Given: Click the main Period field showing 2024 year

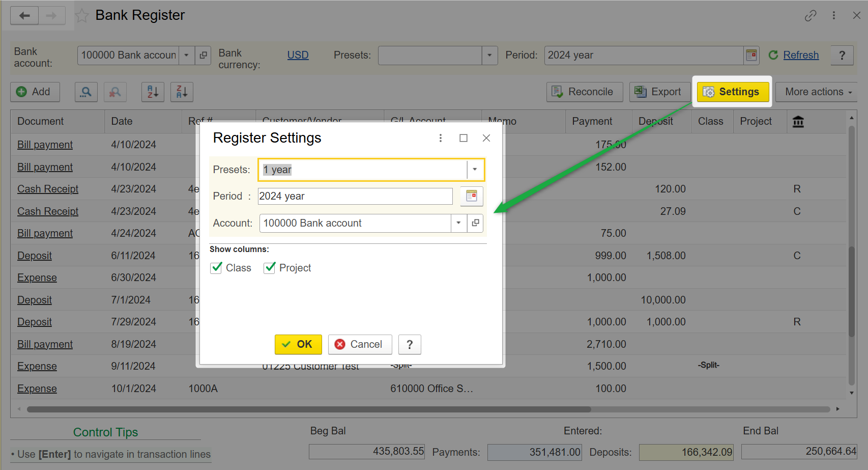Looking at the screenshot, I should 644,55.
